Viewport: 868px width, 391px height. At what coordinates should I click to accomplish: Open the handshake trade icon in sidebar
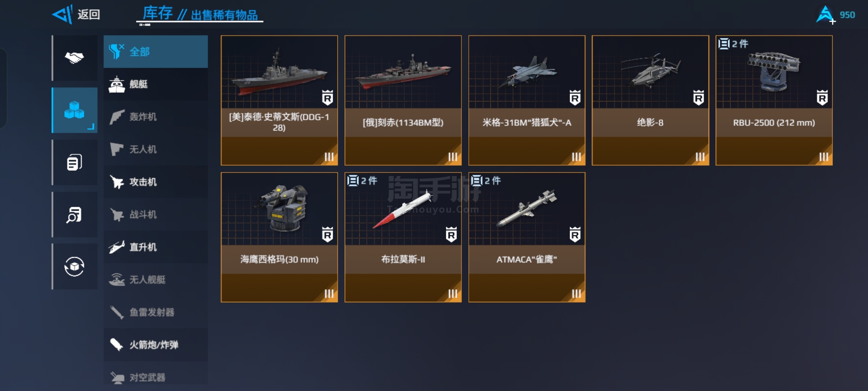click(75, 58)
